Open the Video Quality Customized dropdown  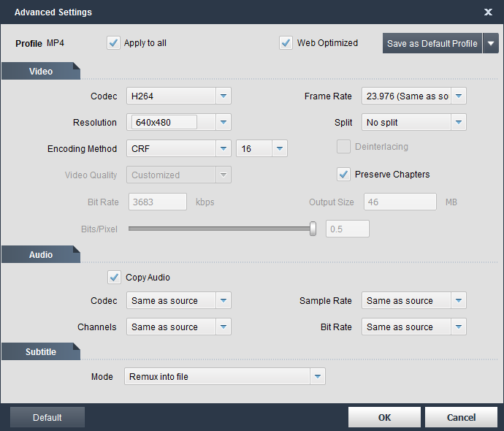coord(179,175)
